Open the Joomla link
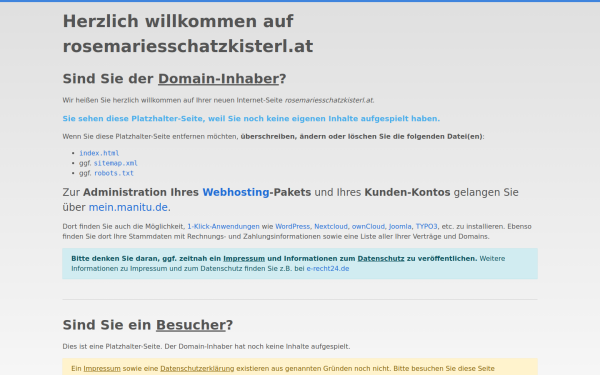Screen dimensions: 600x375 (x=400, y=227)
